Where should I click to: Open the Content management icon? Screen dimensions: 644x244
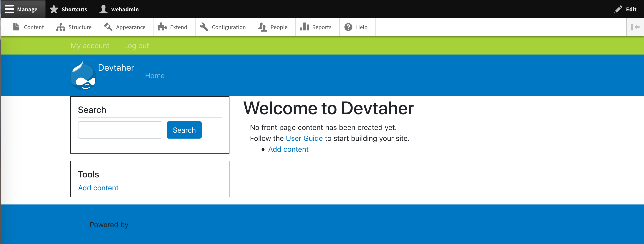click(x=16, y=27)
